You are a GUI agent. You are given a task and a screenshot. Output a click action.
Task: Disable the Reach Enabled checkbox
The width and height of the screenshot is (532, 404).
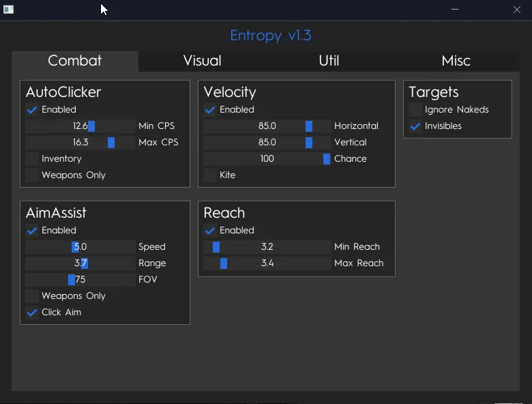210,231
